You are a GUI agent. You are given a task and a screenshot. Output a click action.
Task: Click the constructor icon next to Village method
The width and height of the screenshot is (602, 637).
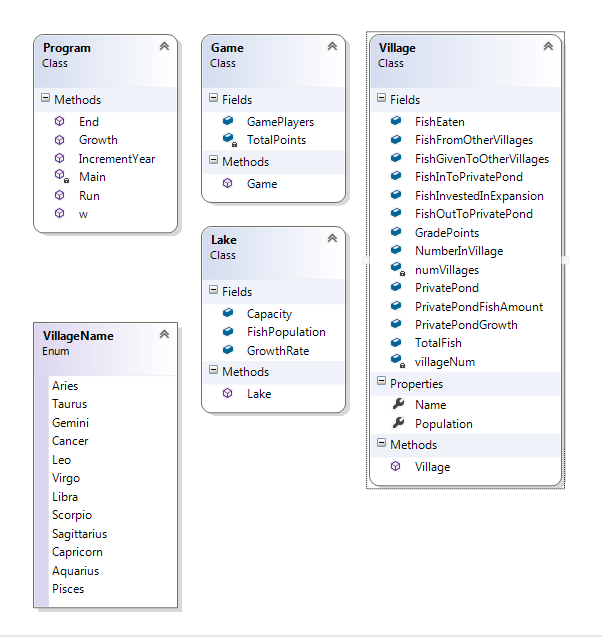coord(396,467)
